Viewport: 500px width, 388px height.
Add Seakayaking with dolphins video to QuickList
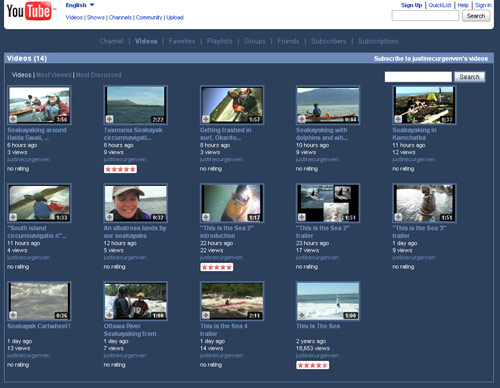pyautogui.click(x=302, y=119)
